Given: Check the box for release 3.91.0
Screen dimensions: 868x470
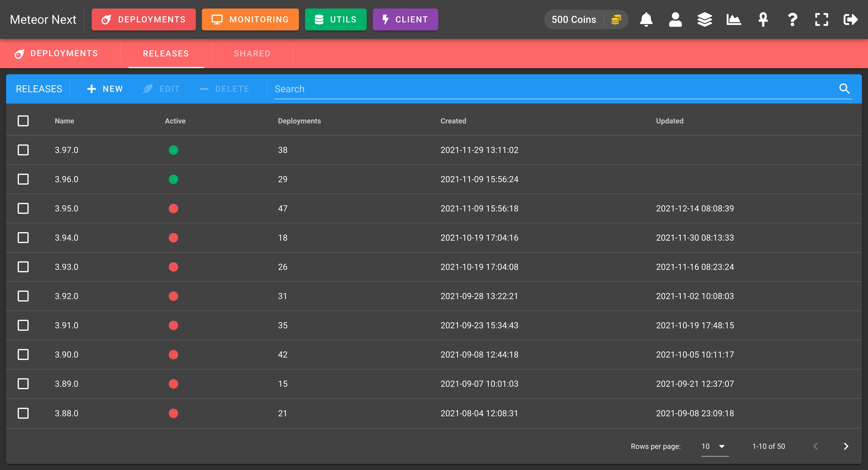Looking at the screenshot, I should click(x=23, y=325).
